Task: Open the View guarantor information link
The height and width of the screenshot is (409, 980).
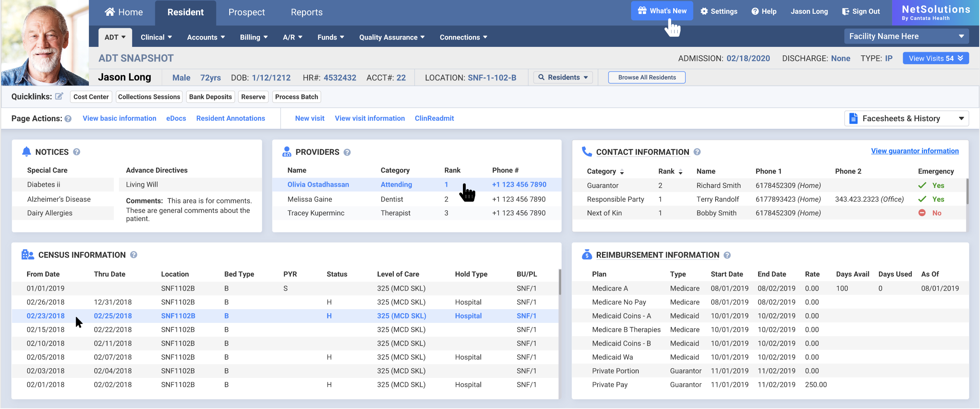Action: pos(915,151)
